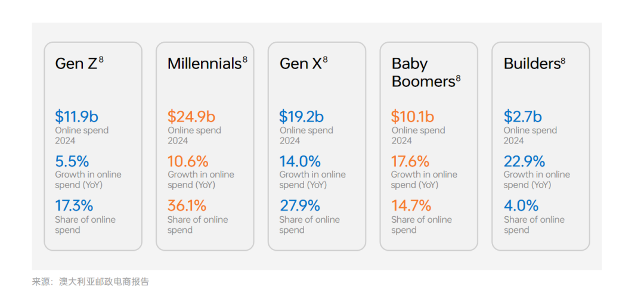
Task: Open footnote 8 beside Builders
Action: point(563,60)
